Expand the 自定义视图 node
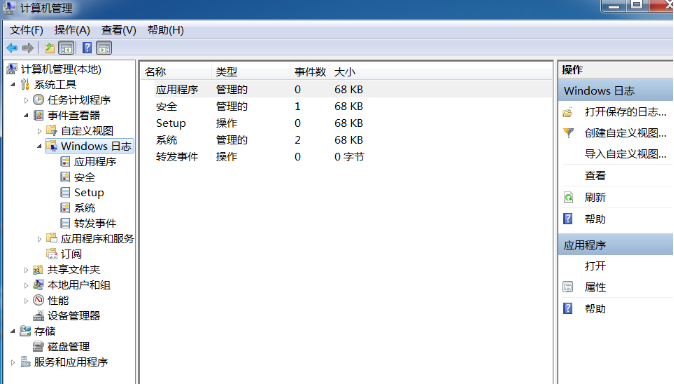This screenshot has width=674, height=384. point(39,131)
